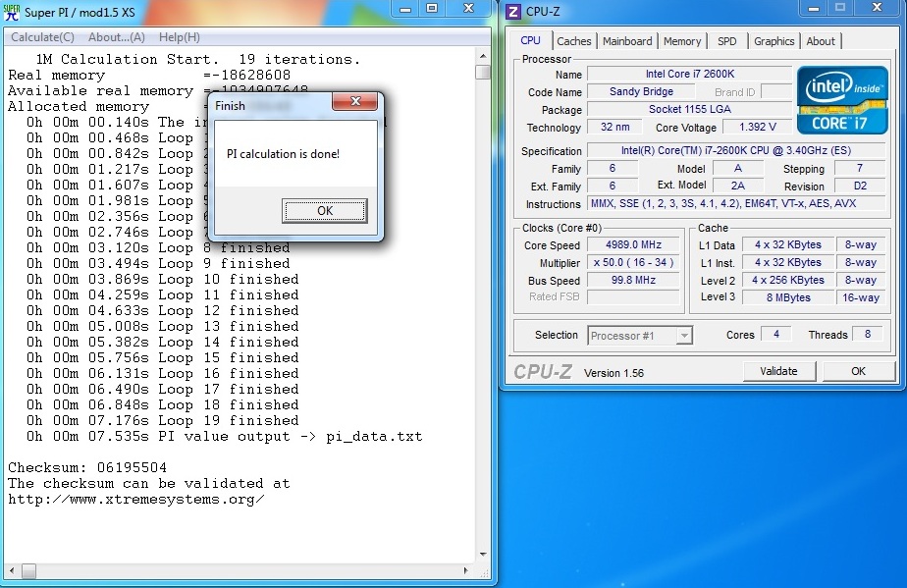The height and width of the screenshot is (588, 907).
Task: Minimize the CPU-Z window
Action: pyautogui.click(x=814, y=9)
